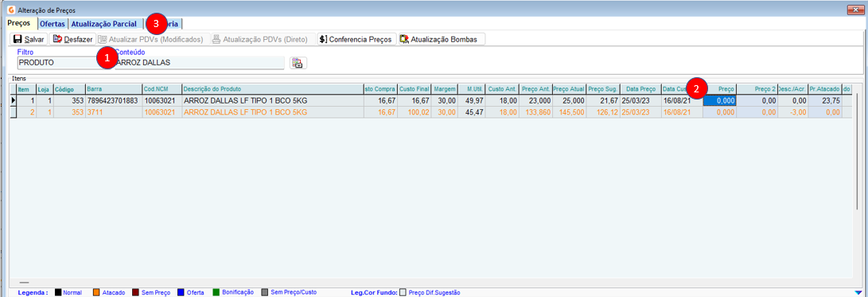Click the gray Sem Preço/Custo legend swatch
868x297 pixels.
(265, 292)
